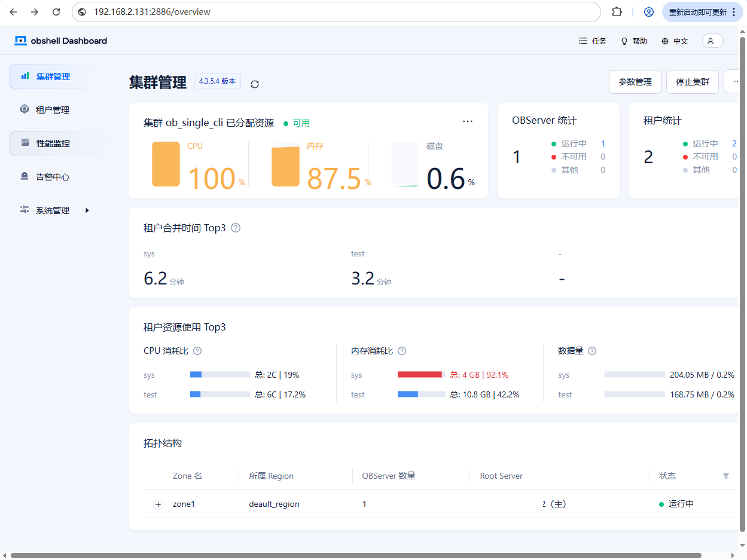This screenshot has height=560, width=747.
Task: Click the user avatar icon in header
Action: point(711,41)
